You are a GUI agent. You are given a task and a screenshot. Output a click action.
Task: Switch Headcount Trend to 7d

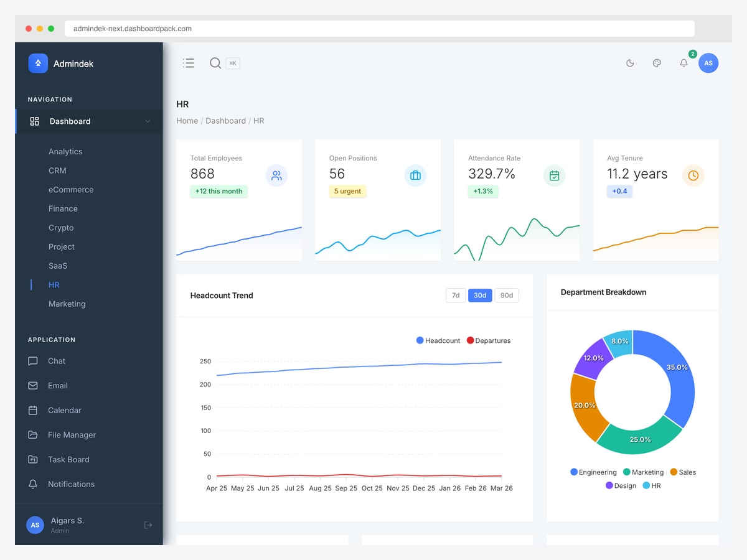click(x=456, y=296)
